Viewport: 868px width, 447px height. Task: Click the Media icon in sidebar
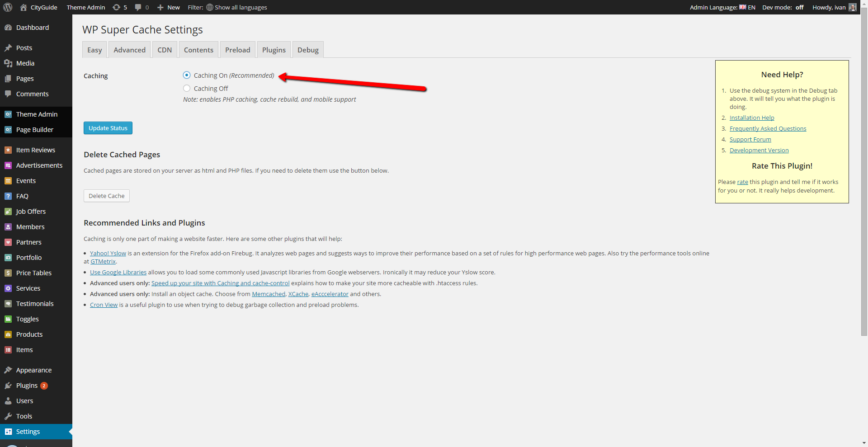pyautogui.click(x=8, y=63)
